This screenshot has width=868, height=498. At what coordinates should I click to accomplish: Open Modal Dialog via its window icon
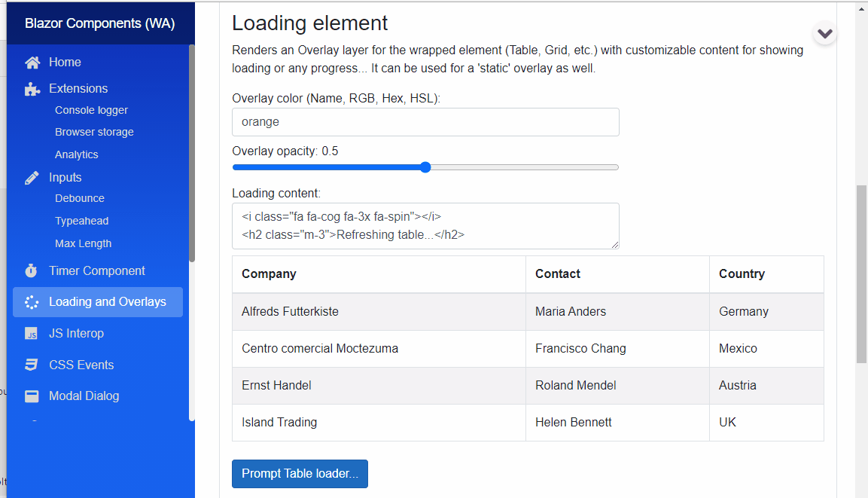coord(31,396)
